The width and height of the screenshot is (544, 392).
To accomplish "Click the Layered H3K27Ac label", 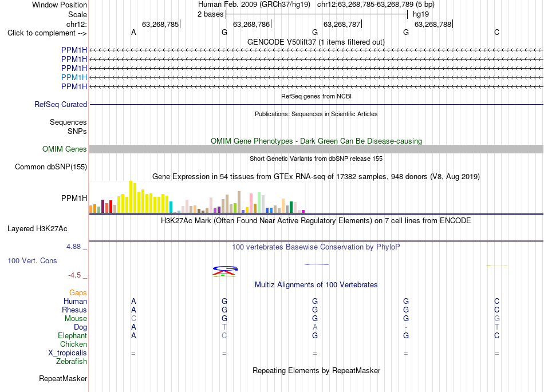I will coord(37,229).
